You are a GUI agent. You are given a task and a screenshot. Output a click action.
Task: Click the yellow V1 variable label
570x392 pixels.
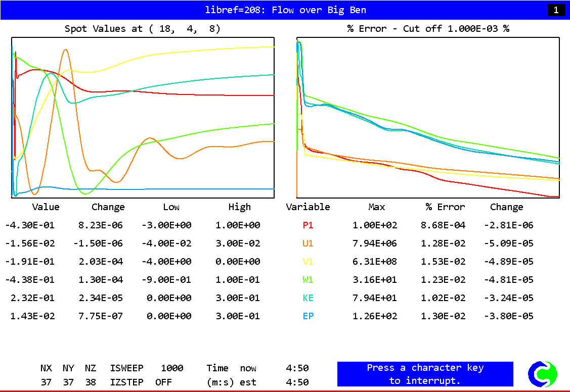click(308, 262)
